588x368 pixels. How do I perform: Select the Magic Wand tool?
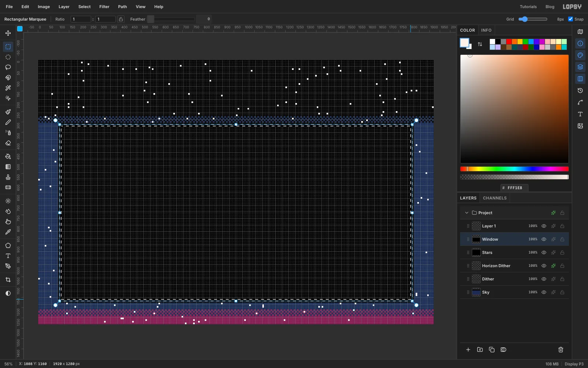click(8, 88)
